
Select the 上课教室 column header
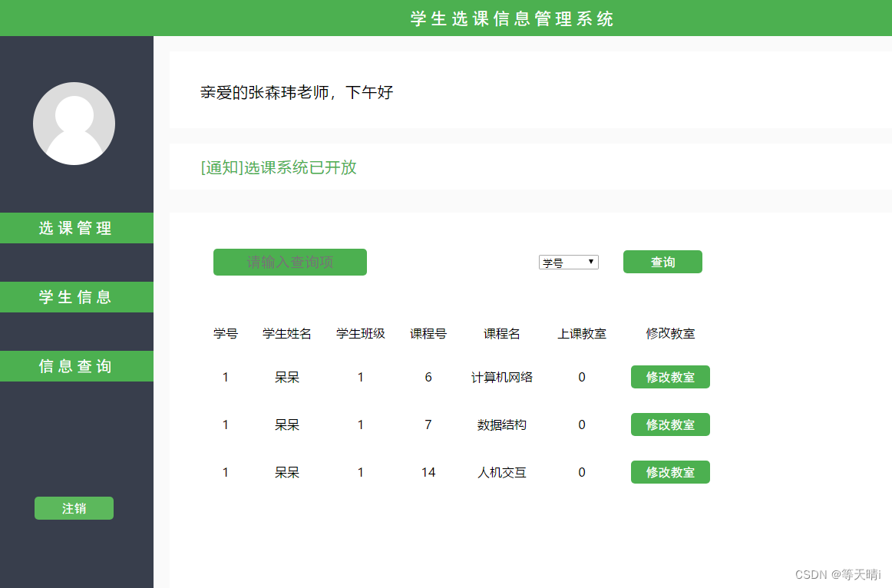[x=581, y=333]
